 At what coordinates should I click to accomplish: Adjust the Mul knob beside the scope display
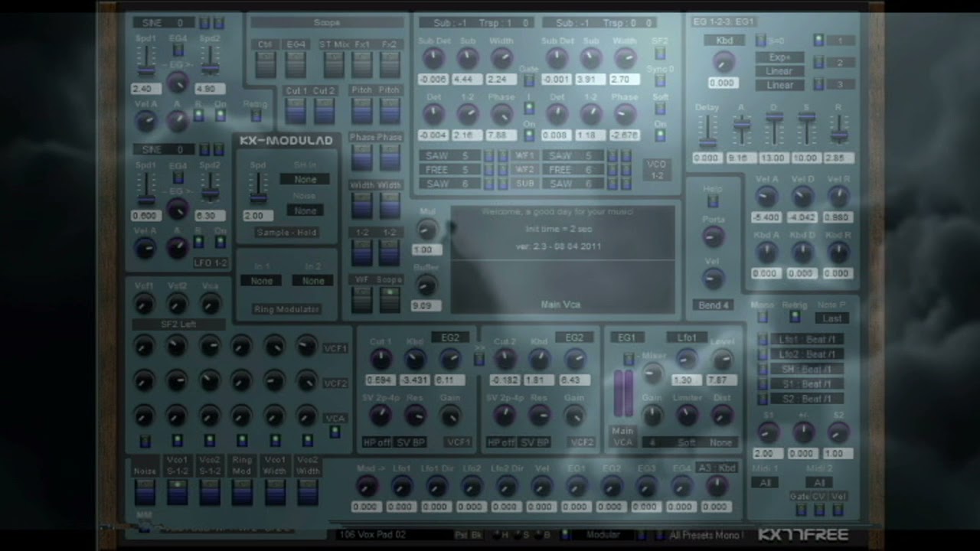tap(426, 230)
